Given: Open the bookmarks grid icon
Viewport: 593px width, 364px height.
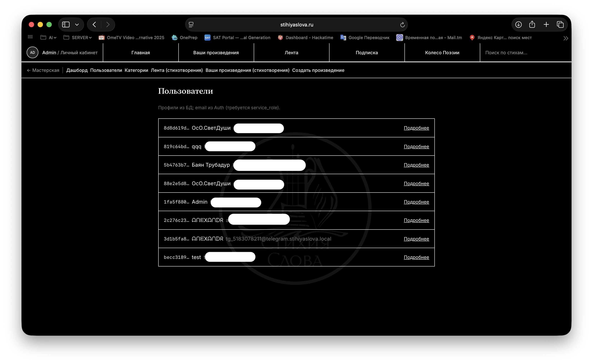Looking at the screenshot, I should [30, 37].
